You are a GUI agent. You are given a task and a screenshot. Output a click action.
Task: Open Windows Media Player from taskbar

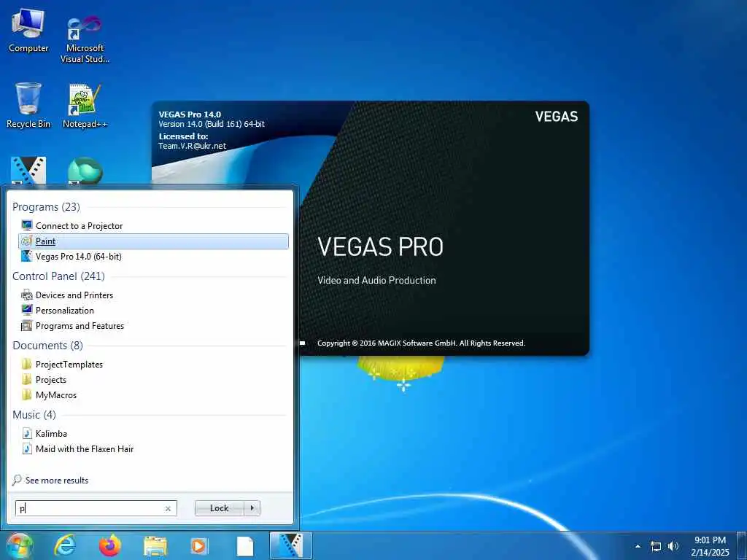[199, 545]
